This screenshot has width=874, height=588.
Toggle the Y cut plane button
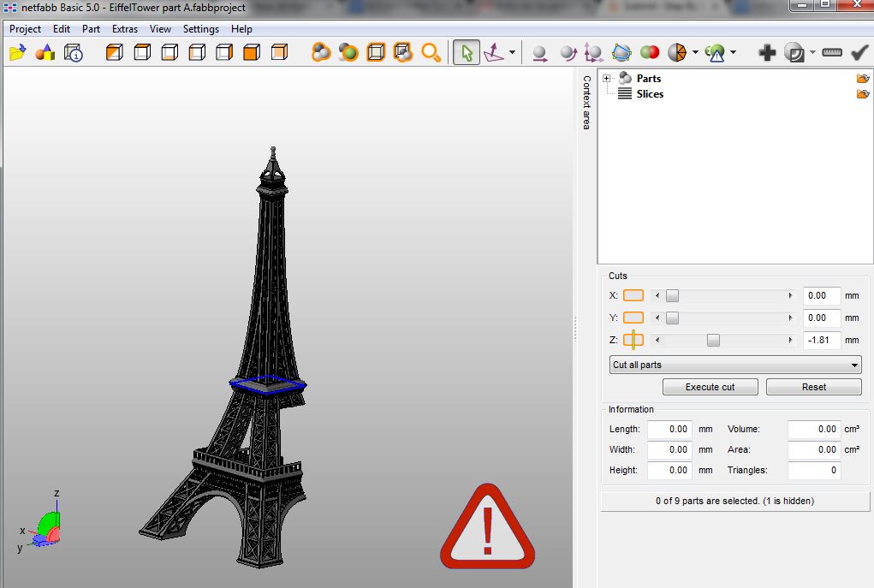[633, 318]
